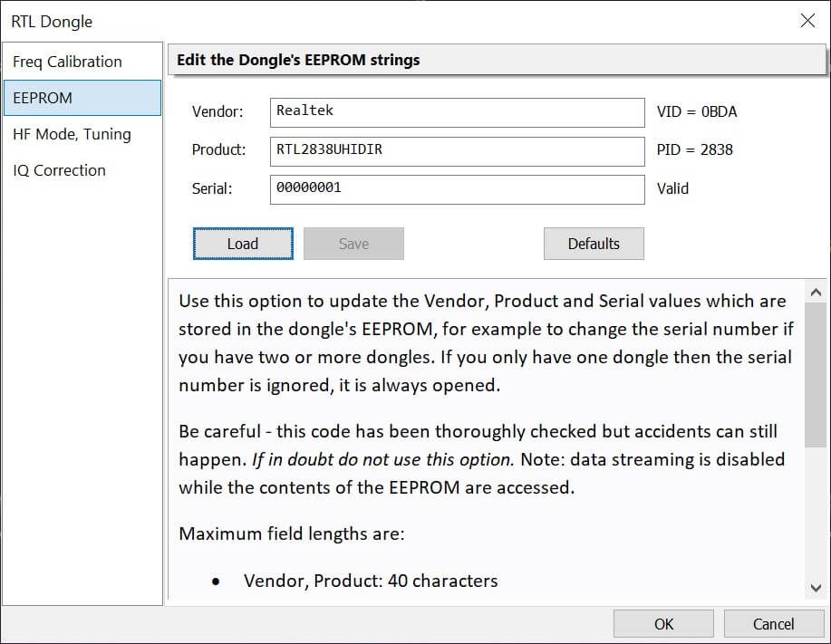This screenshot has width=831, height=644.
Task: Click the Serial number input field
Action: coord(457,188)
